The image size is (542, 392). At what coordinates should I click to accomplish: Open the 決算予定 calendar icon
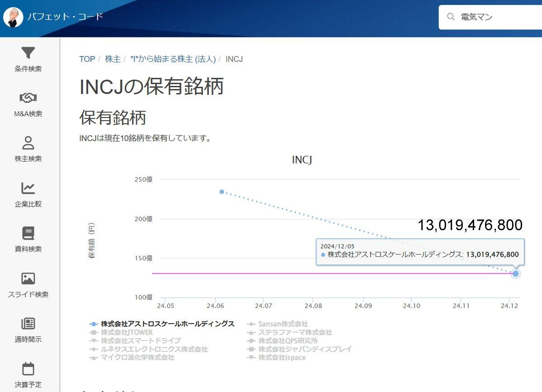click(x=28, y=369)
